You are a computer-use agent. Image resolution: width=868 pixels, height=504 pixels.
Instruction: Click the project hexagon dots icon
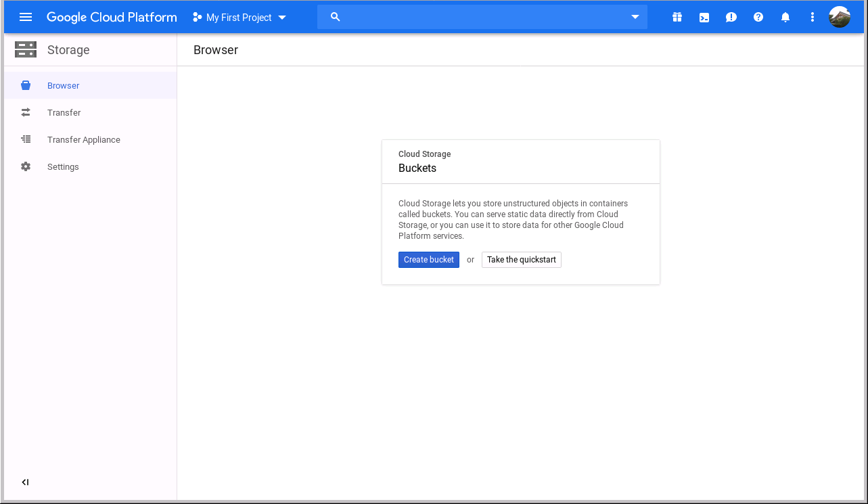198,17
